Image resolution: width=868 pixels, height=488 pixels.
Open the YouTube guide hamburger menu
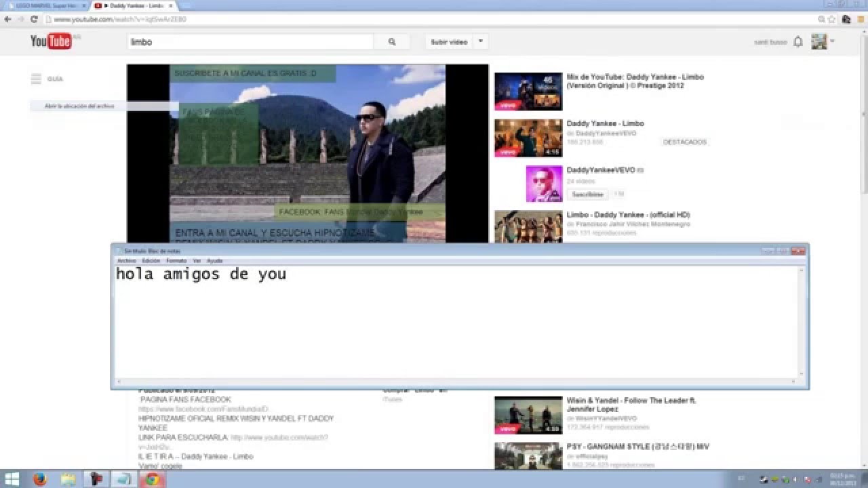coord(36,79)
